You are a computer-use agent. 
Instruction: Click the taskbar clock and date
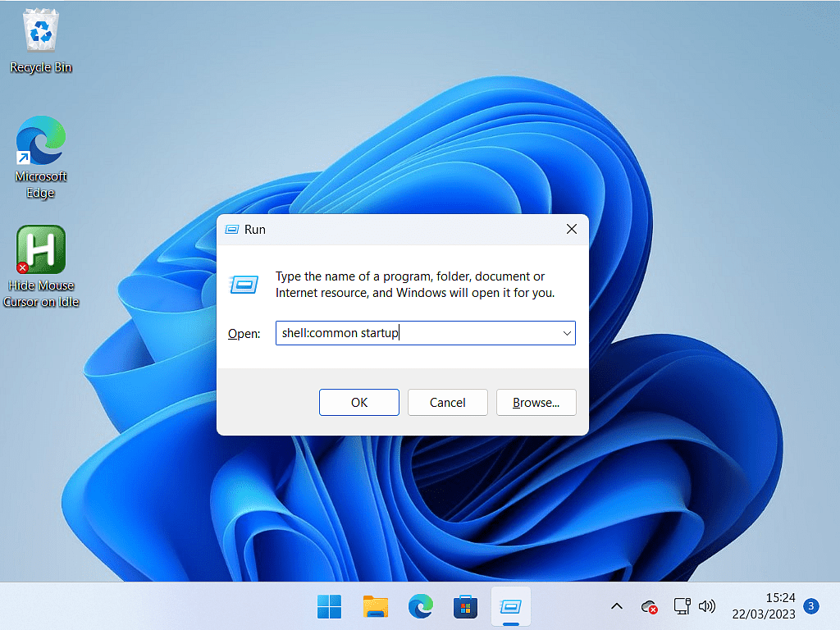point(764,607)
